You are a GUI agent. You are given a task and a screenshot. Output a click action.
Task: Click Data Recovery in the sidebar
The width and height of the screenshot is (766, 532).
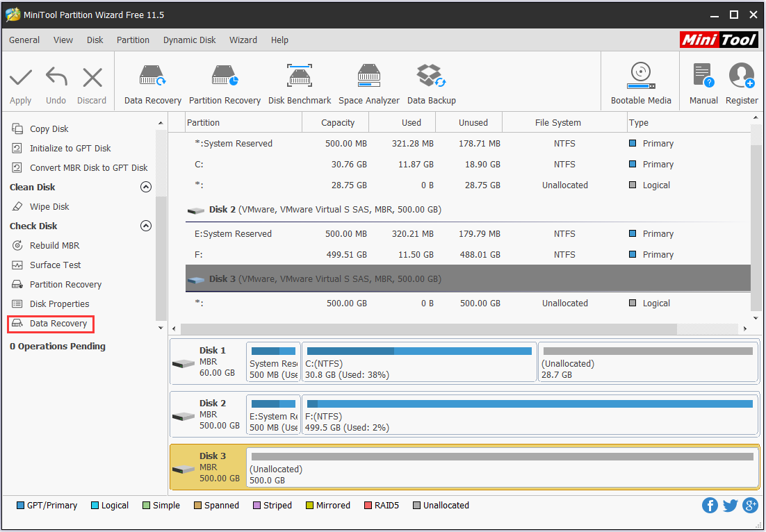[x=49, y=324]
